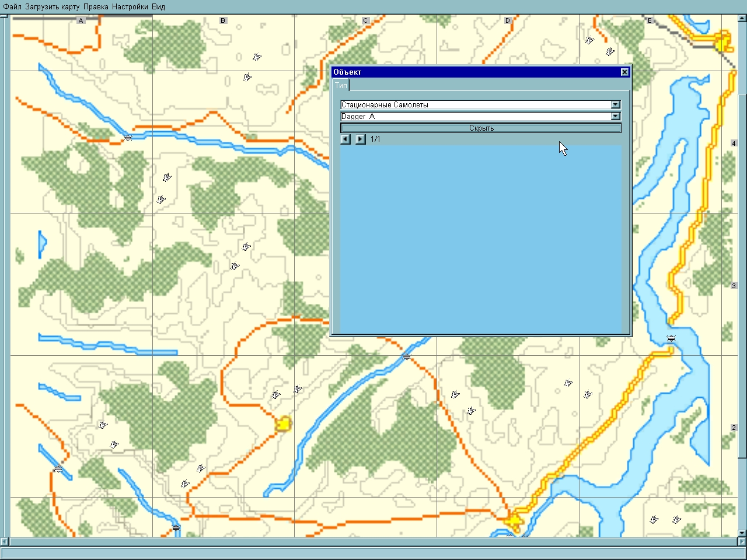Click grid column label B
747x560 pixels.
223,20
